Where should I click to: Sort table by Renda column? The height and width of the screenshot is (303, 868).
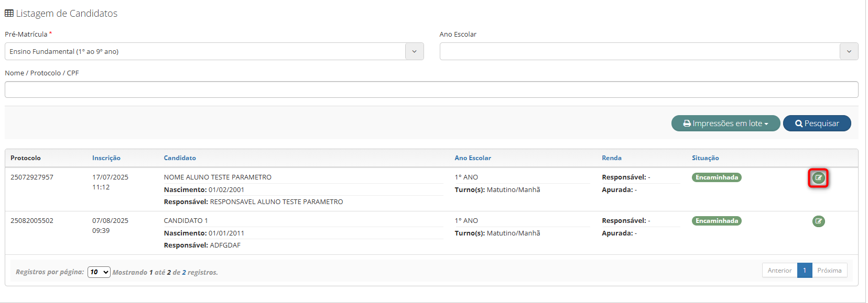click(611, 158)
